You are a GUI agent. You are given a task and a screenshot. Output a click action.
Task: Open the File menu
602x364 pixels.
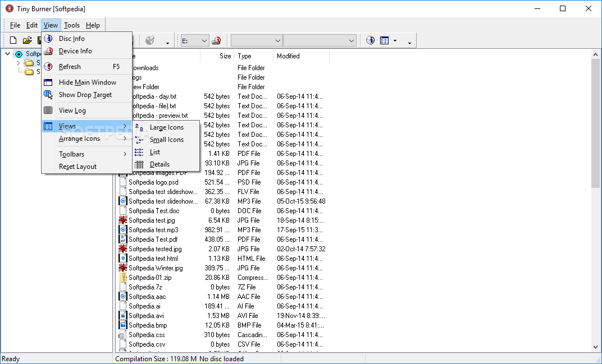click(x=15, y=25)
